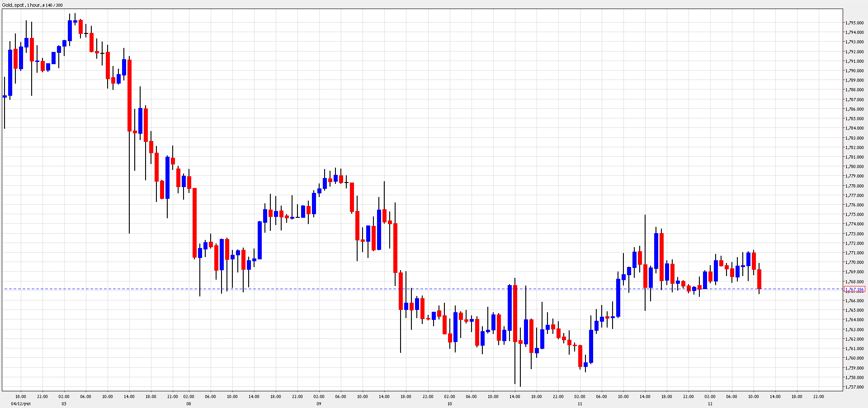Screen dimensions: 868x408
Task: Click the 02:00 time label above date 08
Action: tap(189, 397)
